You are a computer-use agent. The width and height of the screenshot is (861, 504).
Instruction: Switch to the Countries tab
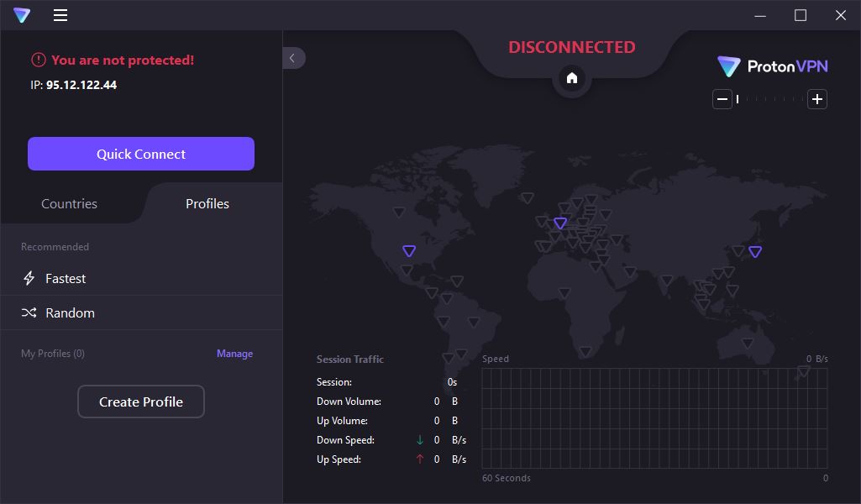point(69,203)
